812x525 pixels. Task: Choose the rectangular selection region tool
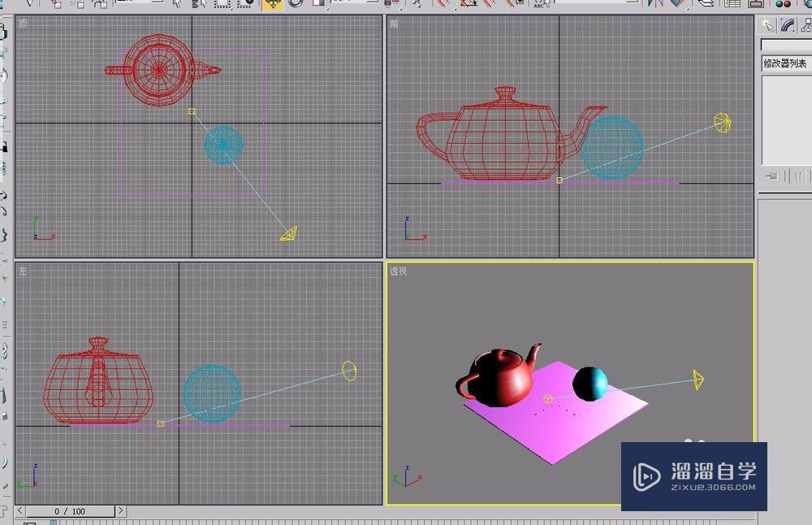pyautogui.click(x=222, y=3)
